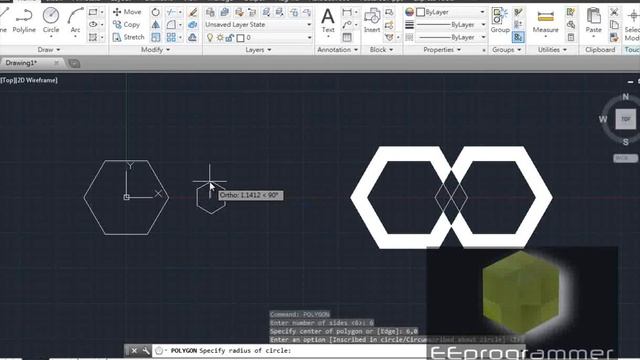Viewport: 640px width, 360px height.
Task: Click the Copy Clip icon in Clipboard panel
Action: [614, 25]
